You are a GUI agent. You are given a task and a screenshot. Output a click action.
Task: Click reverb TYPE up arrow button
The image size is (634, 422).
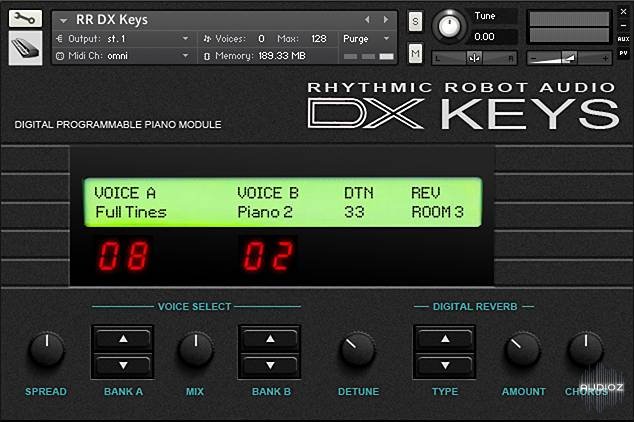pos(445,339)
